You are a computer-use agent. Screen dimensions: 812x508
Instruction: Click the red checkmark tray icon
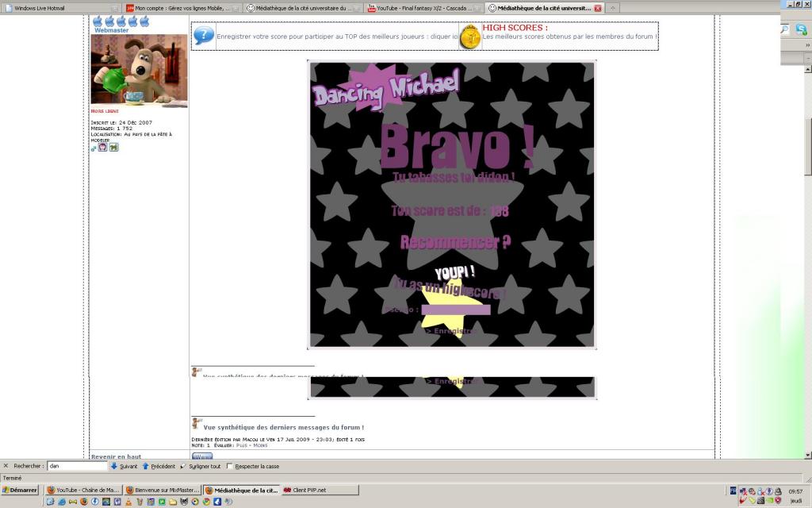742,500
